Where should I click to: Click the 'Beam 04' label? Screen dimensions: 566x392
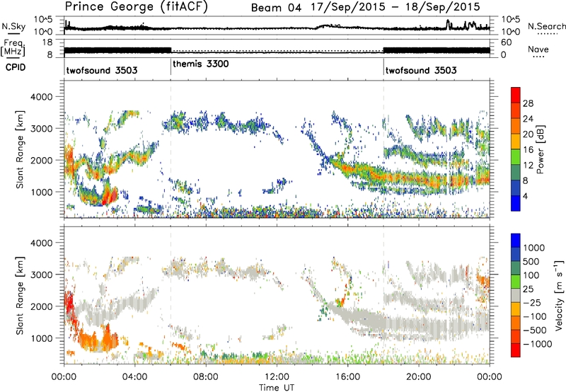(276, 8)
